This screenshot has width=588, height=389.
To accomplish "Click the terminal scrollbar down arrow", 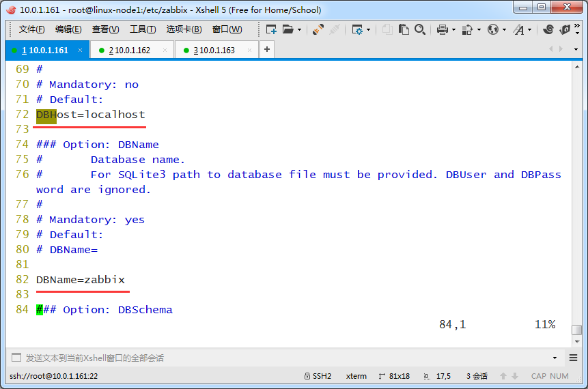I will pos(577,341).
